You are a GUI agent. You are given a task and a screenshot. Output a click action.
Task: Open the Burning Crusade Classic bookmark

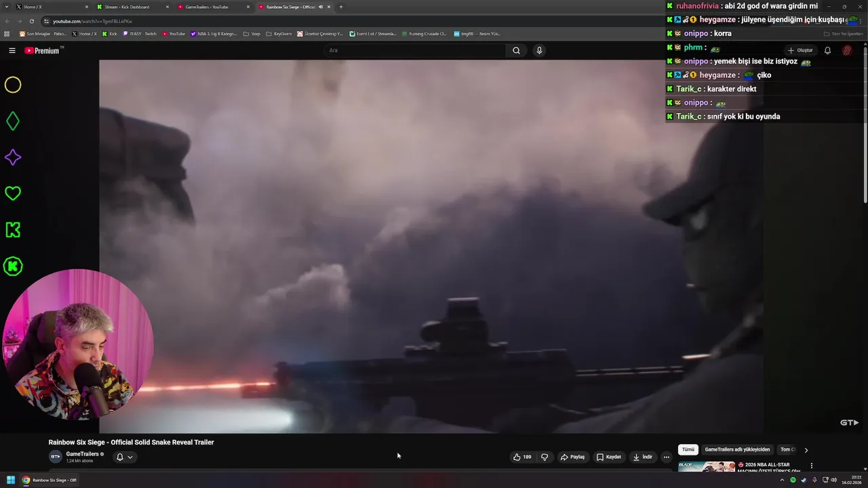(x=424, y=33)
